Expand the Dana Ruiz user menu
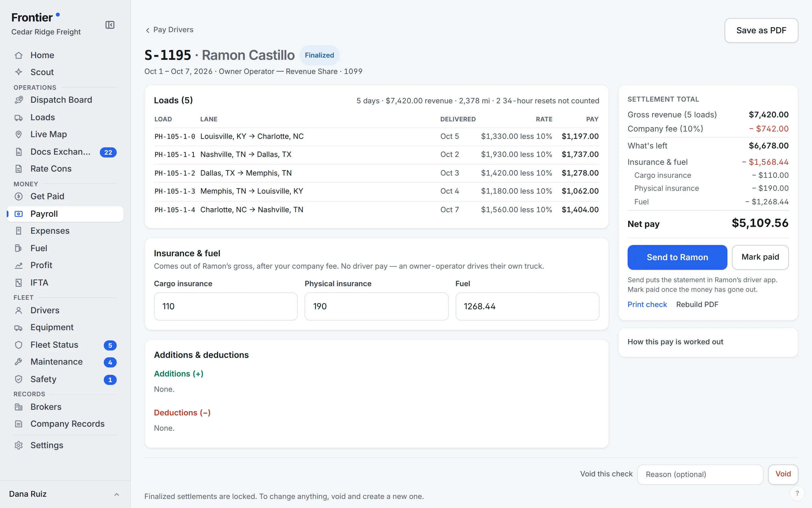The height and width of the screenshot is (508, 812). click(x=65, y=494)
